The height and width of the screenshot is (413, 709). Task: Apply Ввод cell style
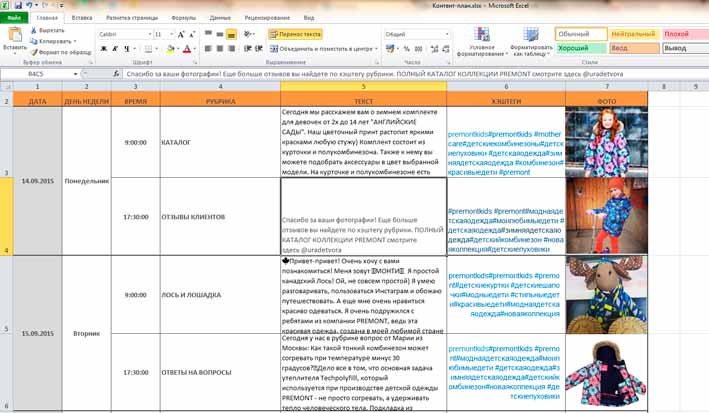click(x=633, y=48)
